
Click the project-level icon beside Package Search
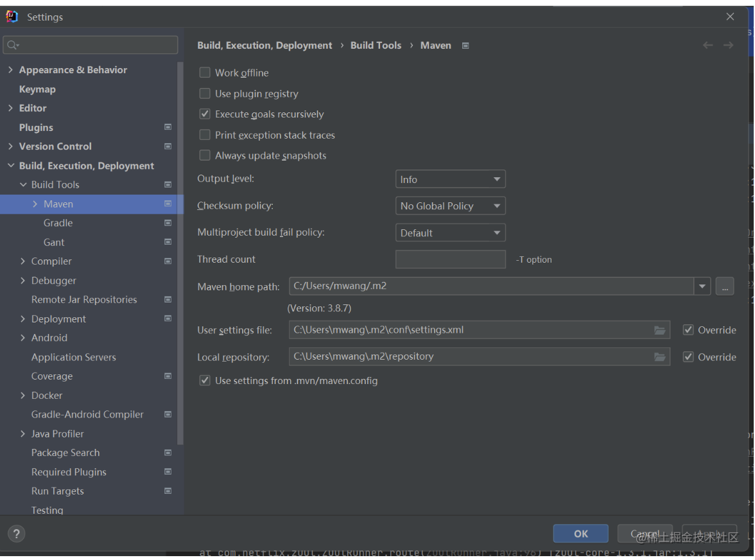point(168,453)
